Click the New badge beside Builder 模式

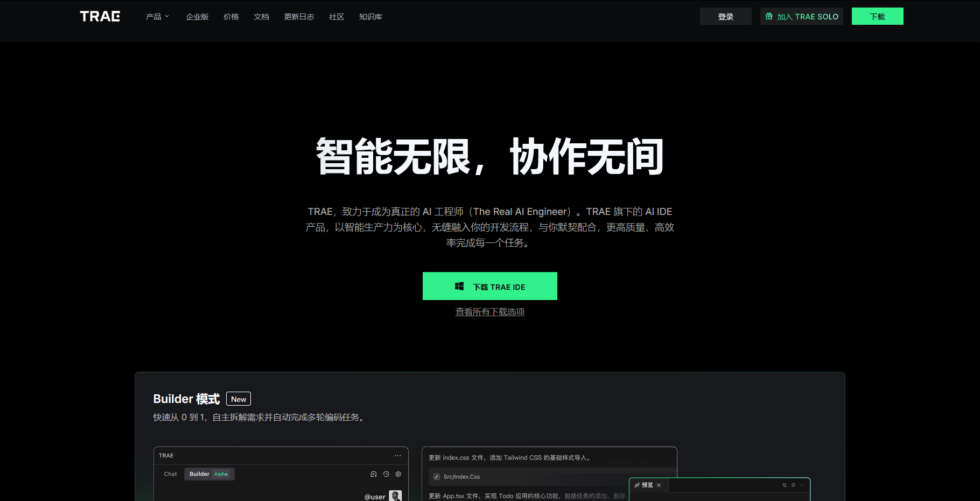[x=239, y=399]
